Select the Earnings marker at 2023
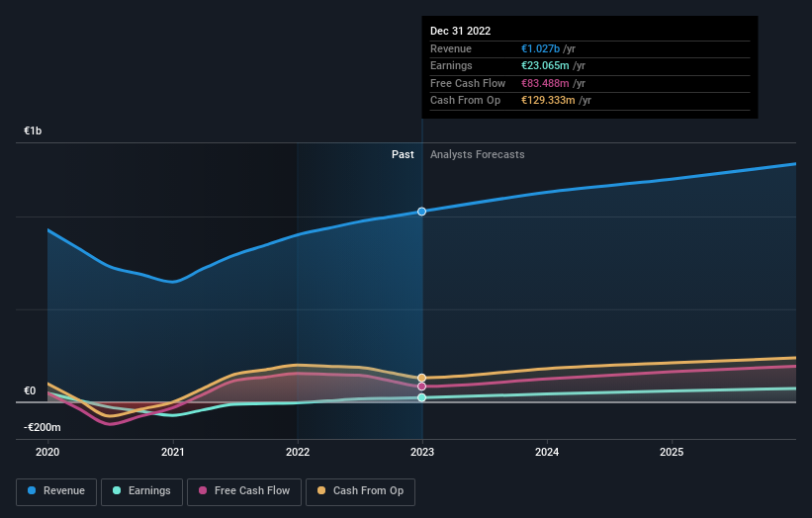The height and width of the screenshot is (518, 812). [x=422, y=398]
